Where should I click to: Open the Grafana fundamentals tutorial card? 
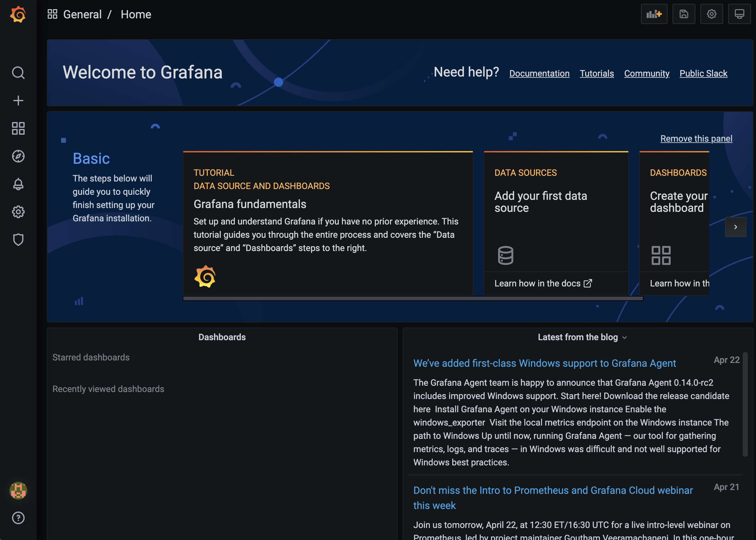pyautogui.click(x=328, y=224)
